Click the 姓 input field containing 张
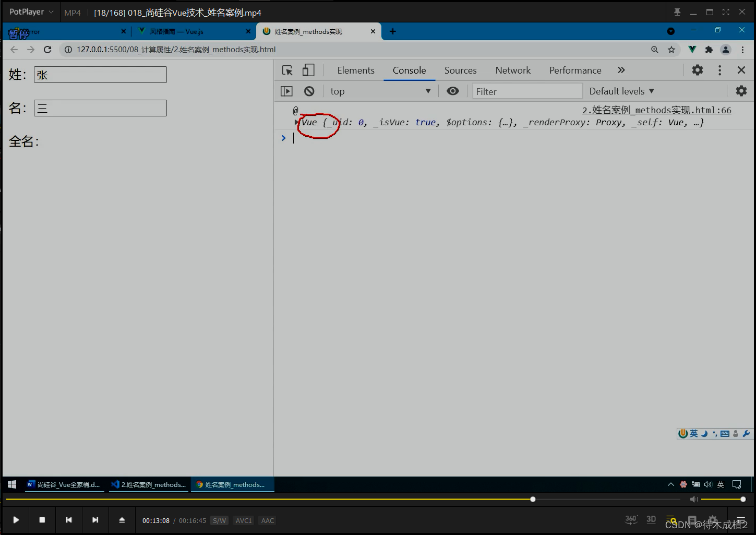 click(x=100, y=75)
